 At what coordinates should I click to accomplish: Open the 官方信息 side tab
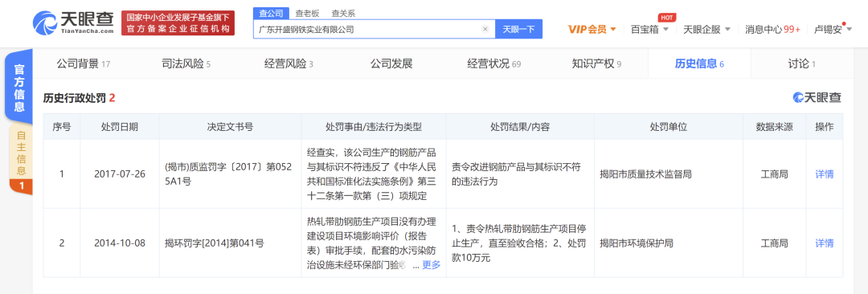tap(18, 88)
